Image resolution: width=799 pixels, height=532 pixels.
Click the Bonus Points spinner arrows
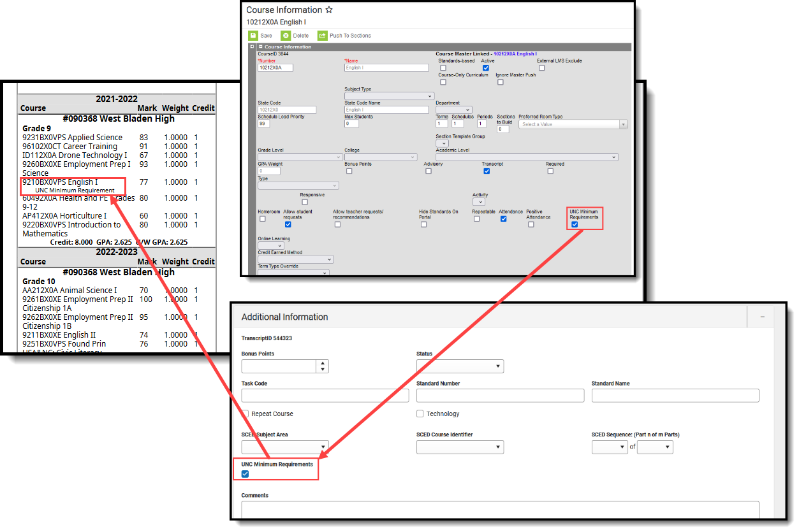pyautogui.click(x=323, y=366)
